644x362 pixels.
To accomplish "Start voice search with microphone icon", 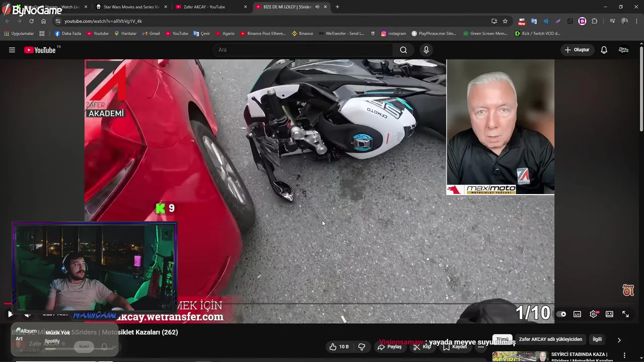I will click(426, 50).
